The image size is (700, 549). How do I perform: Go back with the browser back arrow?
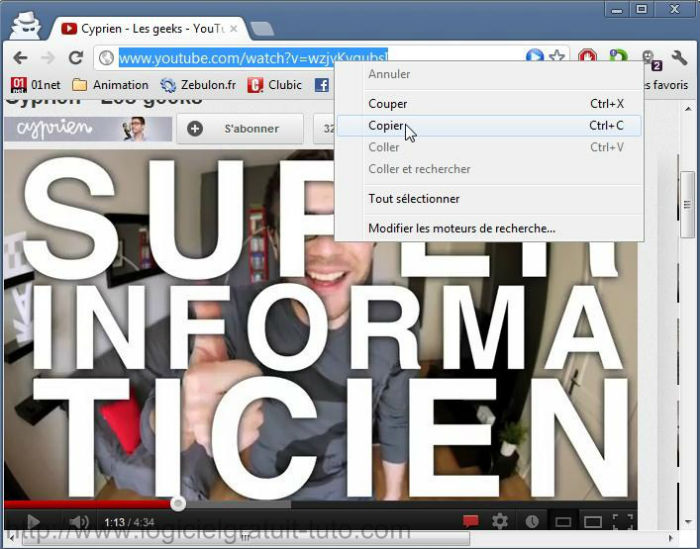(x=20, y=58)
